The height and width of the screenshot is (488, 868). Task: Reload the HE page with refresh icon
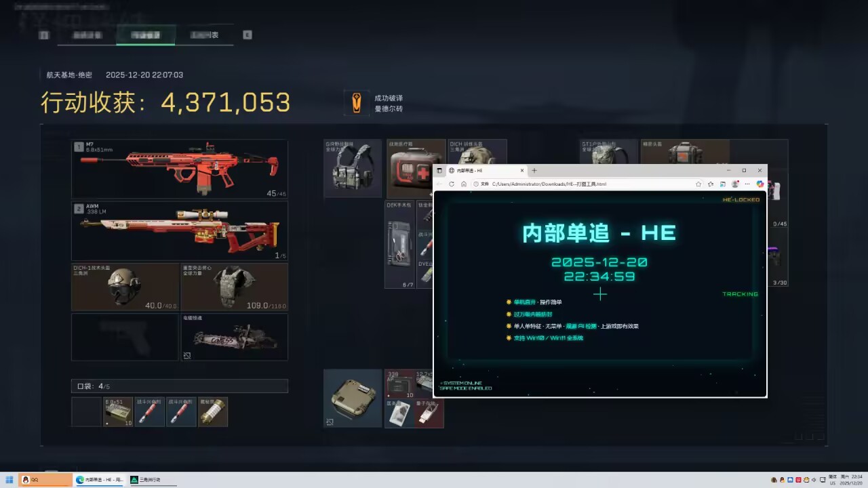[x=452, y=184]
